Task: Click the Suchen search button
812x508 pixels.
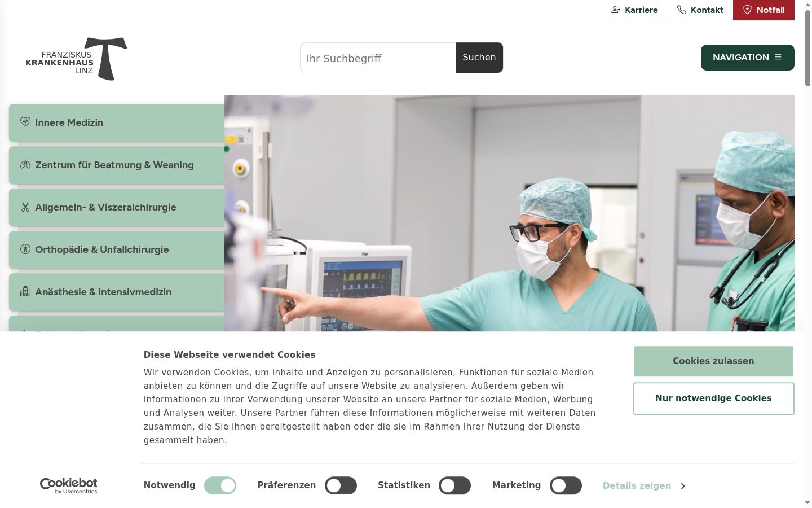Action: click(479, 58)
